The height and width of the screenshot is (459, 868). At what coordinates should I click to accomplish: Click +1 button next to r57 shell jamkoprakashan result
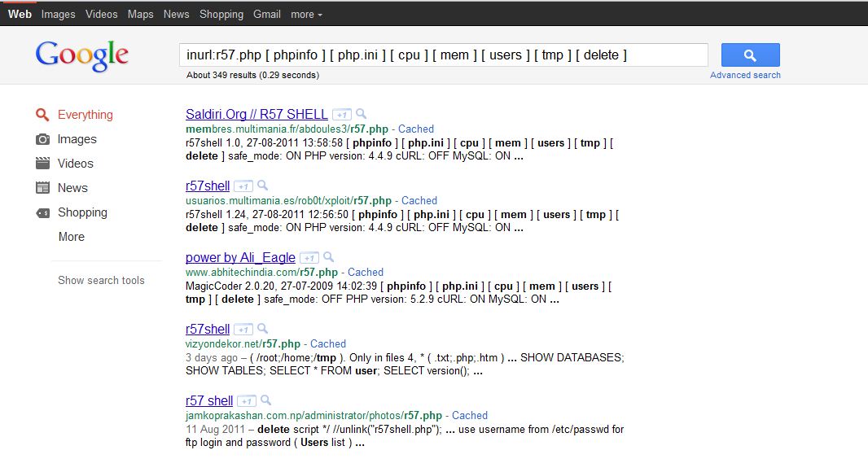(x=247, y=401)
